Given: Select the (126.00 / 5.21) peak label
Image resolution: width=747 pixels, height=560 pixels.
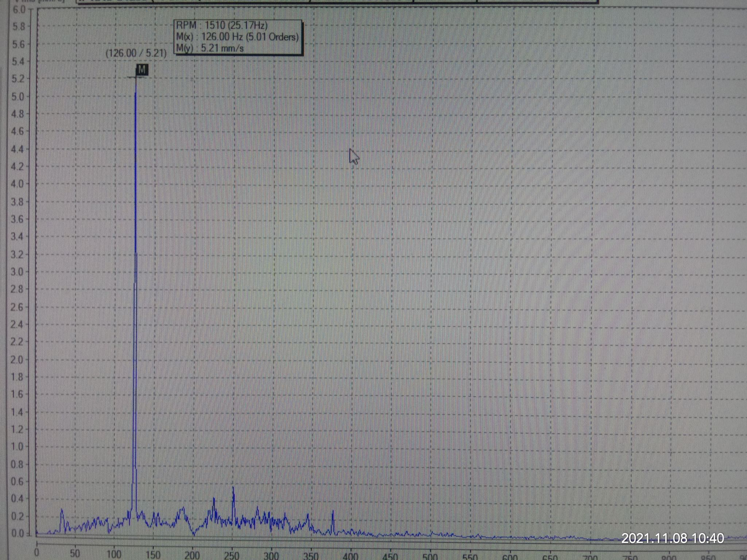Looking at the screenshot, I should coord(136,53).
